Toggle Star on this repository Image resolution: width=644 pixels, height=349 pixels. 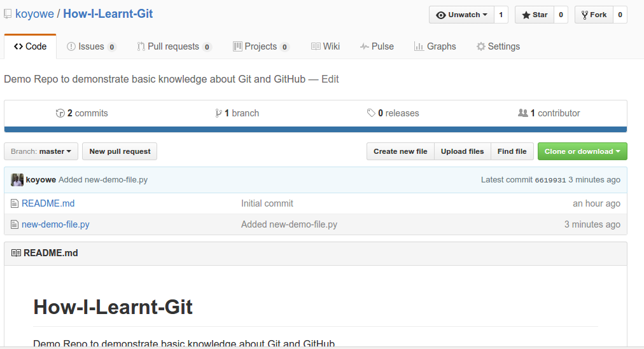click(535, 15)
